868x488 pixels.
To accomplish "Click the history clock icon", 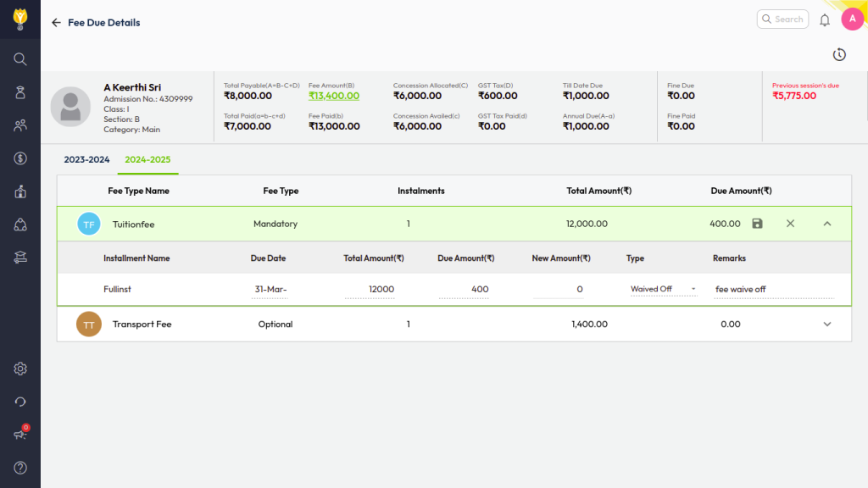I will [839, 55].
